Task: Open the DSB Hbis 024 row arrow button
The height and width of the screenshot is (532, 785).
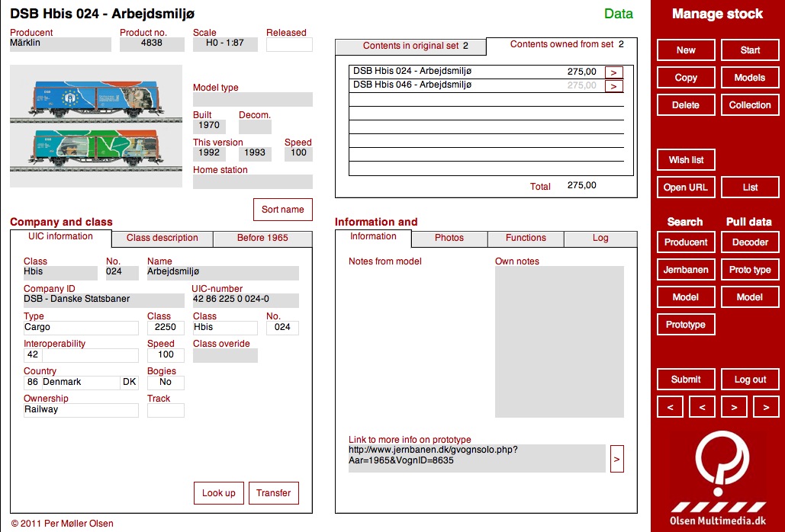Action: click(x=614, y=72)
